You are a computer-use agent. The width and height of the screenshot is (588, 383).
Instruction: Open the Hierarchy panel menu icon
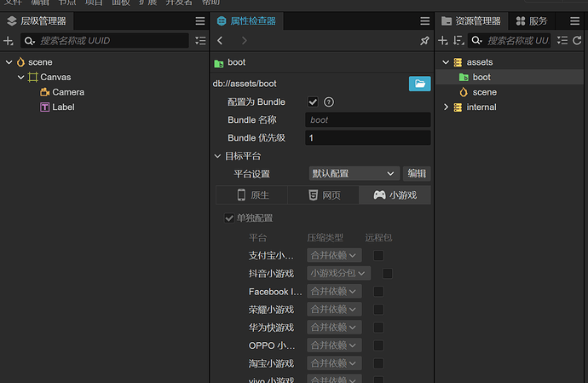[x=200, y=21]
